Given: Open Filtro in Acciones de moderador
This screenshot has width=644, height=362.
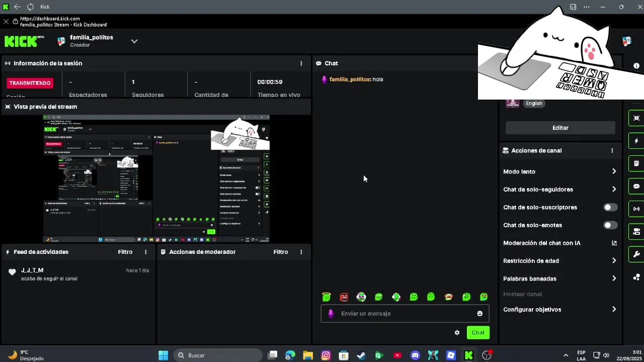Looking at the screenshot, I should pos(281,252).
